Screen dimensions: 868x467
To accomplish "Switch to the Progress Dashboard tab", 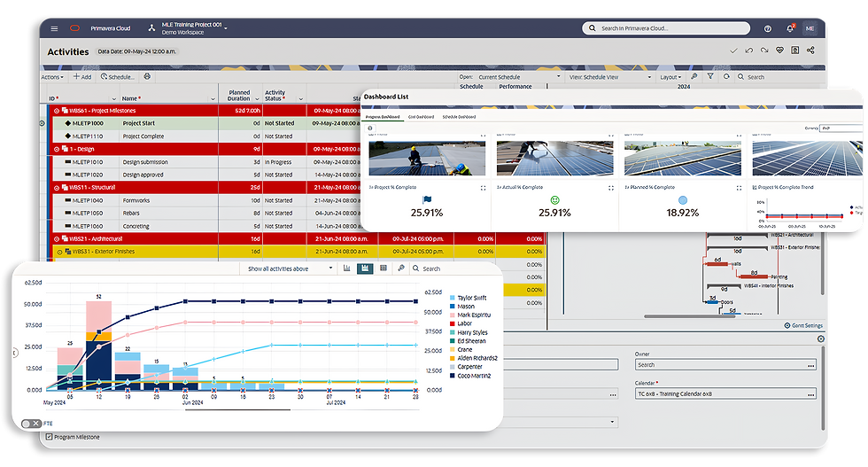I will pos(383,117).
